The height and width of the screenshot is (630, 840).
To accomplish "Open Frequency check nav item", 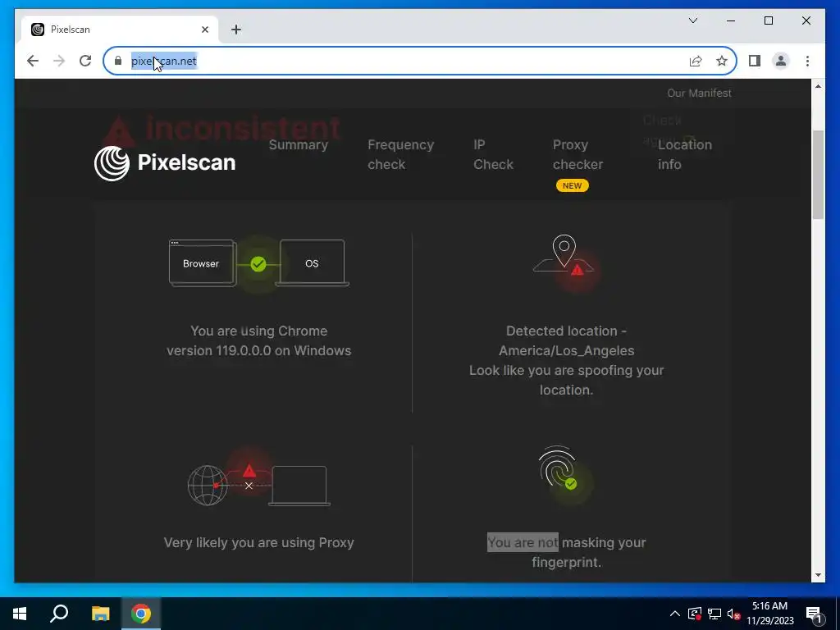I will point(400,154).
